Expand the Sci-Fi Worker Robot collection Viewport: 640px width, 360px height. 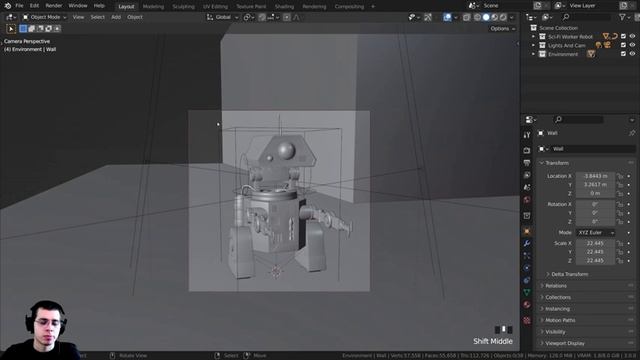click(533, 36)
